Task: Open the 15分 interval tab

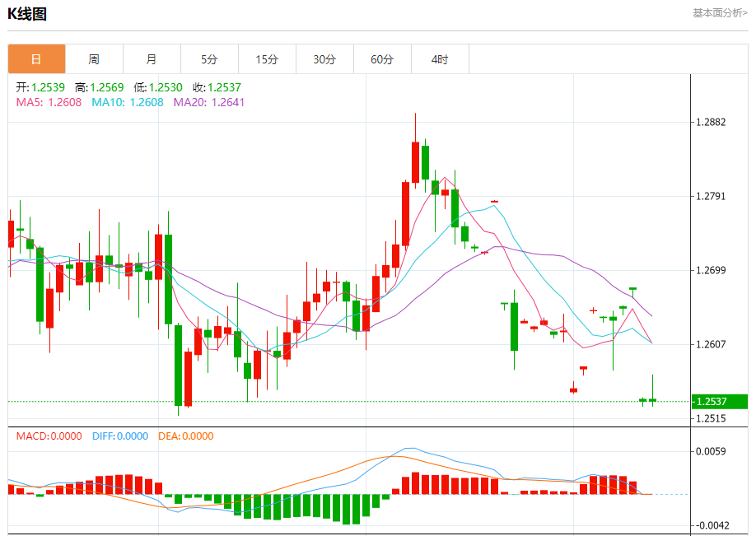Action: pos(267,59)
